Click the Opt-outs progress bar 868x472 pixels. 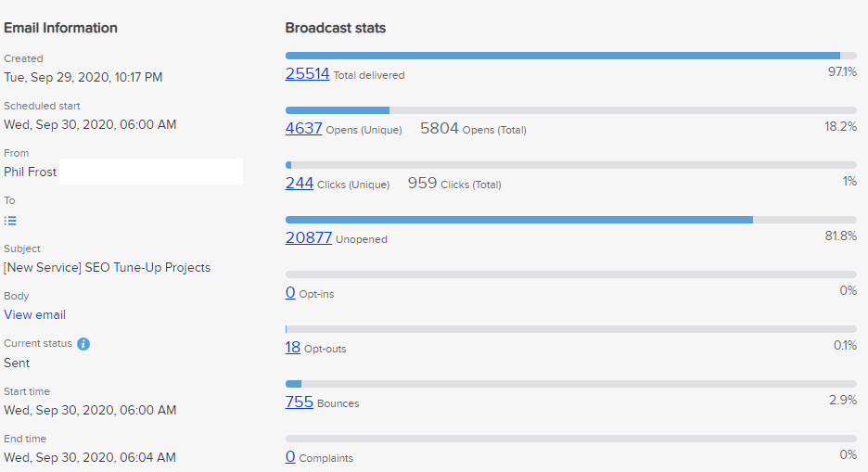point(570,329)
